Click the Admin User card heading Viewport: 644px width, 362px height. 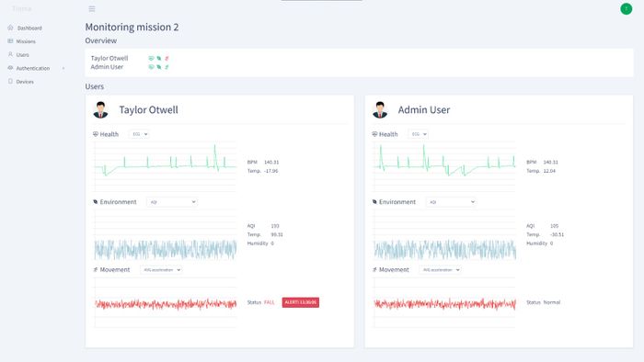click(x=424, y=110)
